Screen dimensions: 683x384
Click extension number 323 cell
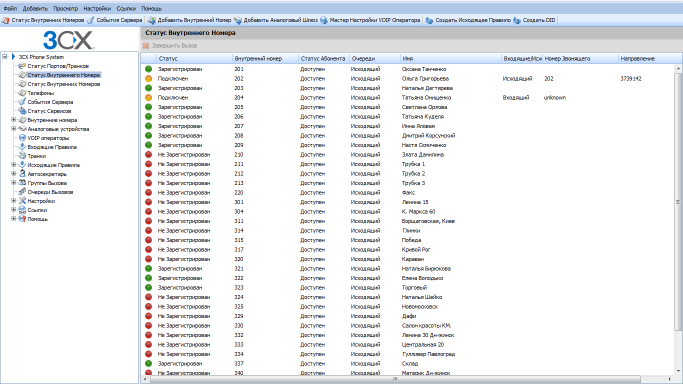pyautogui.click(x=239, y=287)
